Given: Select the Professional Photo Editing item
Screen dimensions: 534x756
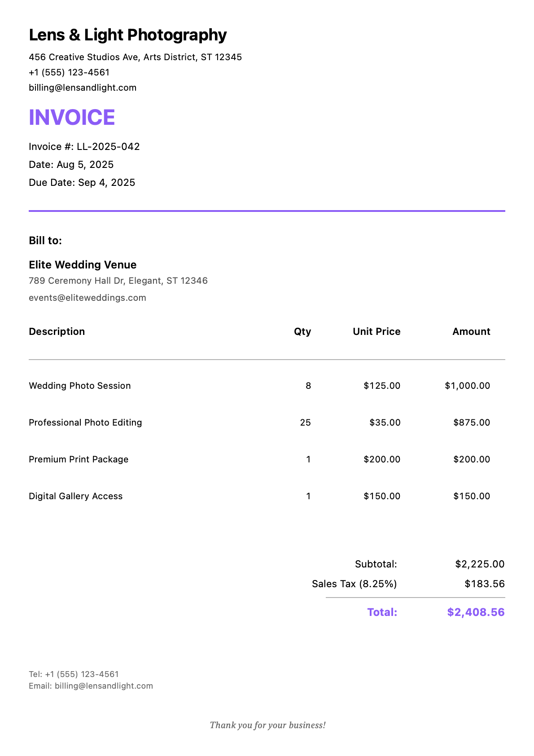Looking at the screenshot, I should click(x=85, y=422).
